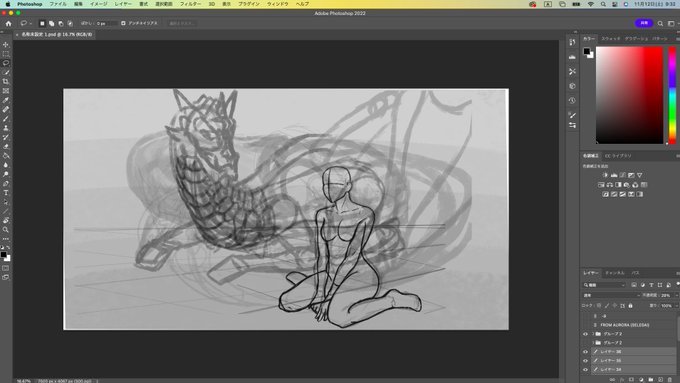Select the Crop tool
This screenshot has width=680, height=383.
point(6,82)
